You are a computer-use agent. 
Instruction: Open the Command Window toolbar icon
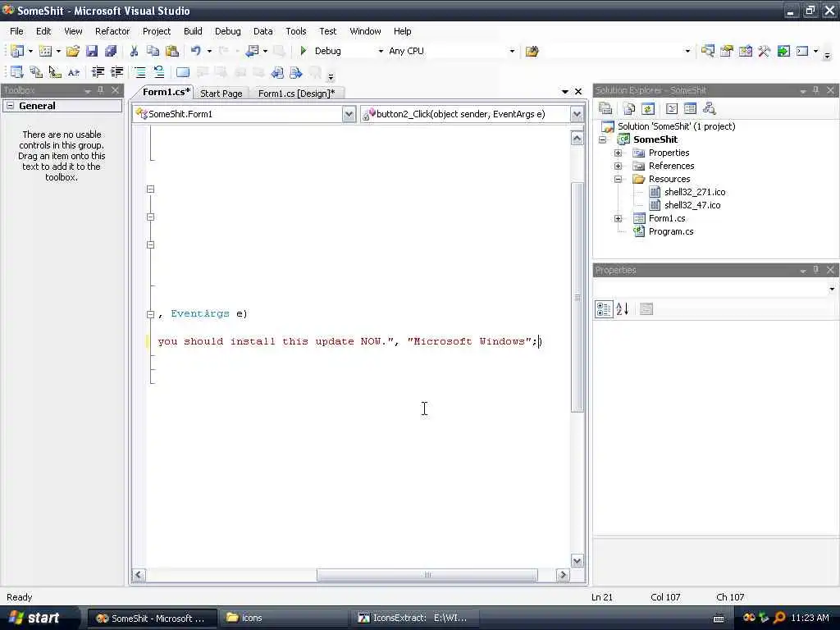coord(802,51)
